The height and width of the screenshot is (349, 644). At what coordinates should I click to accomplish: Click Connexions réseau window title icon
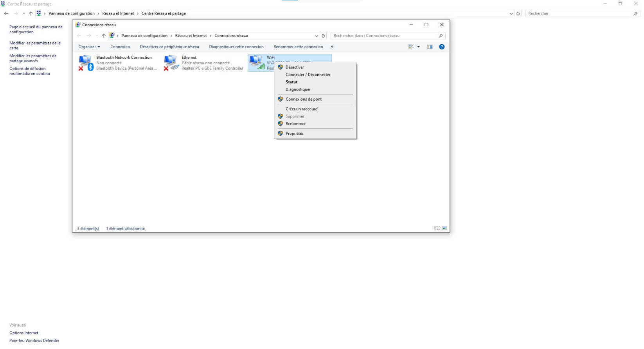pos(78,25)
